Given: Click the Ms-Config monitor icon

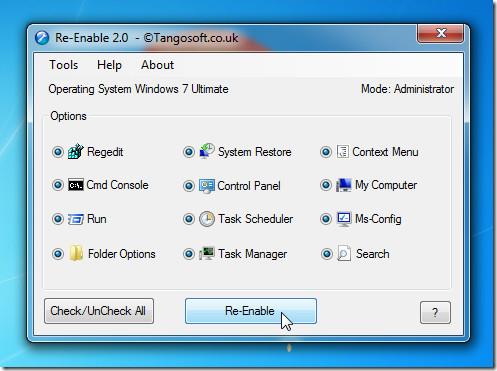Looking at the screenshot, I should (344, 219).
